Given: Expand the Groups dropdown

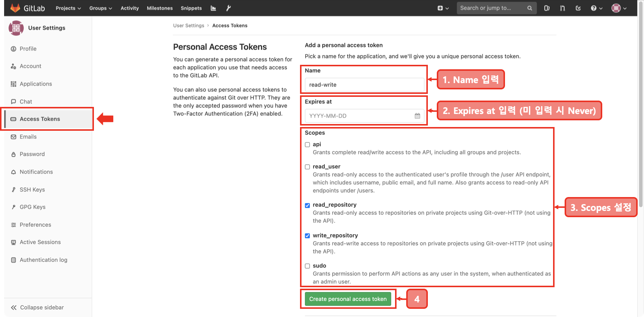Looking at the screenshot, I should click(101, 8).
